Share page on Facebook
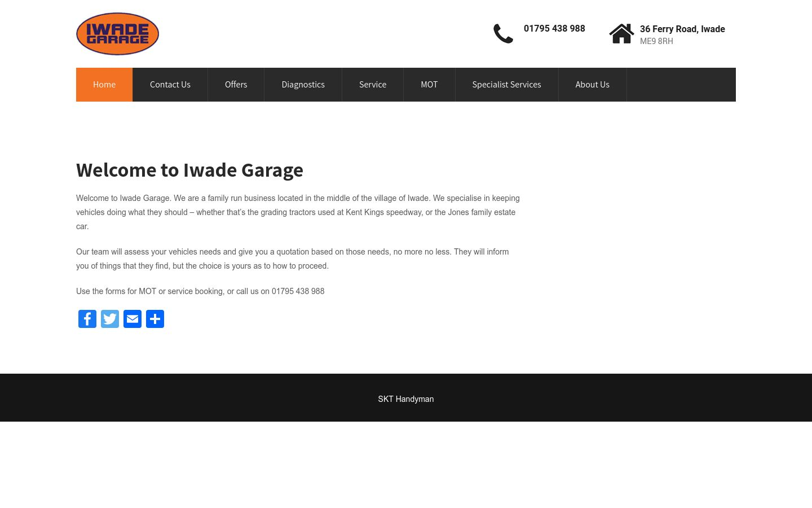812x508 pixels. (87, 319)
